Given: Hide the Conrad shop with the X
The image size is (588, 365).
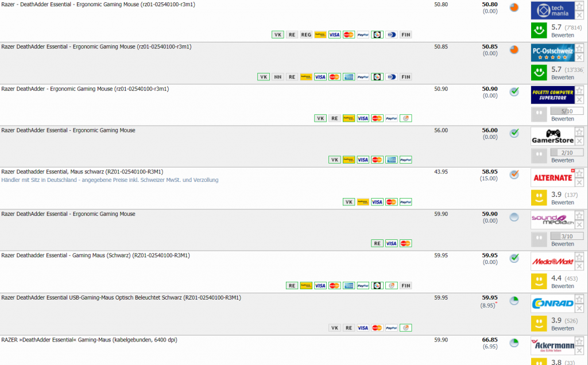Looking at the screenshot, I should 579,308.
